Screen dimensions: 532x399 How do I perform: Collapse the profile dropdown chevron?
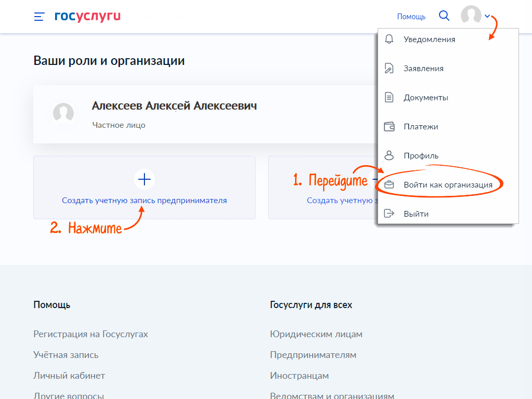tap(487, 16)
